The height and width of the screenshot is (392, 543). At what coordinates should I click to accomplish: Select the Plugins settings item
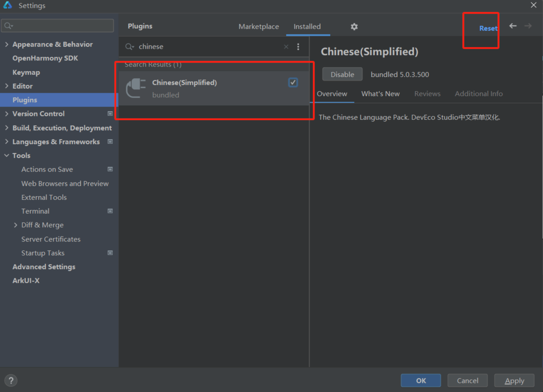pos(59,100)
